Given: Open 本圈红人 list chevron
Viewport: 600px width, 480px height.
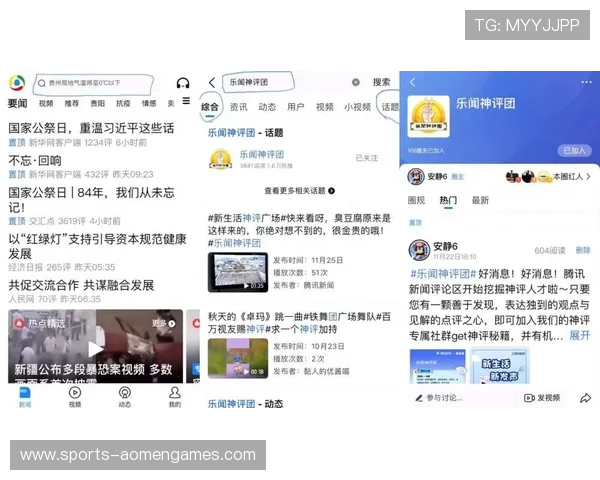Looking at the screenshot, I should click(588, 176).
